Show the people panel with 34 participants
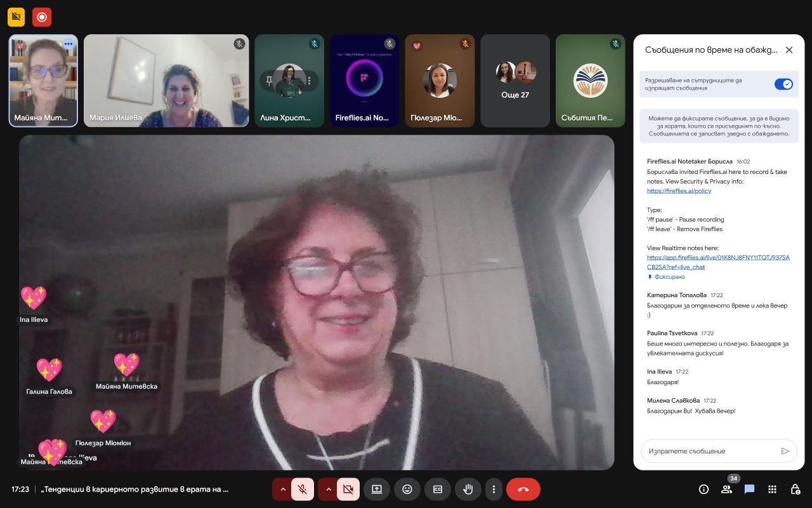The height and width of the screenshot is (508, 812). point(726,489)
